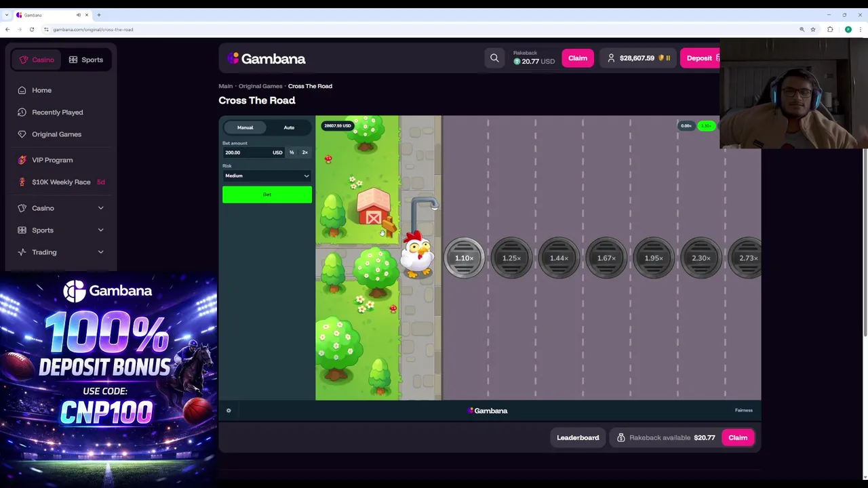Open Chrome profile avatar
This screenshot has width=868, height=488.
coord(848,29)
